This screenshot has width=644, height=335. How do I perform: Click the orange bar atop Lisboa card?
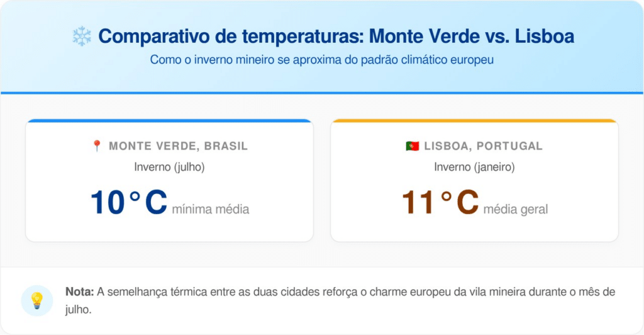click(x=474, y=120)
